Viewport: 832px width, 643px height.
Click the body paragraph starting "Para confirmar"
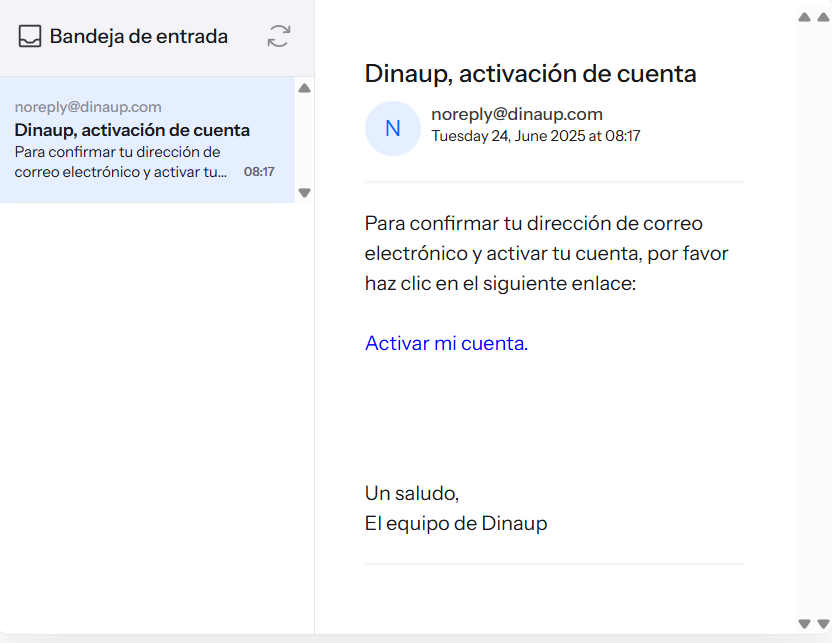click(546, 253)
